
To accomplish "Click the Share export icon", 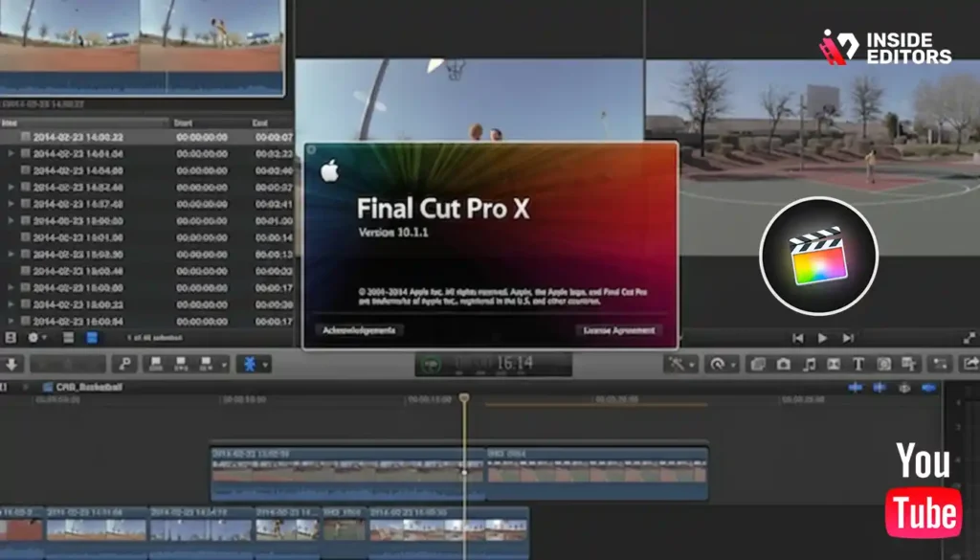I will point(970,364).
